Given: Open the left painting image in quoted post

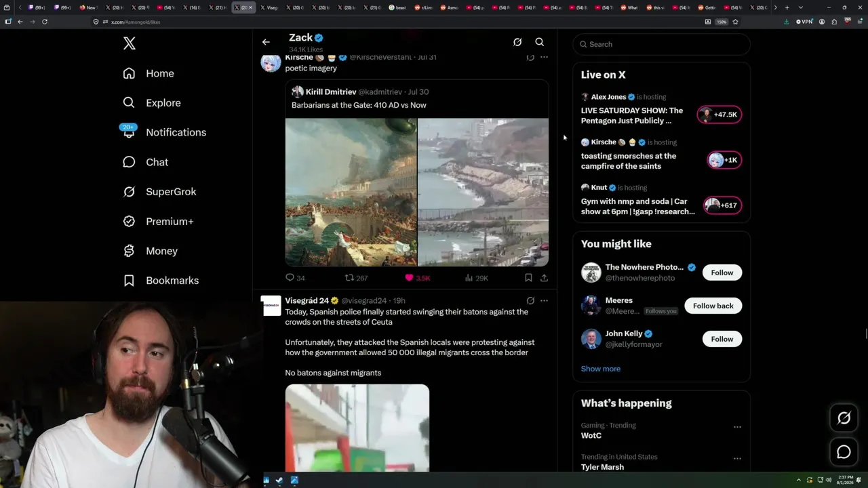Looking at the screenshot, I should click(351, 192).
